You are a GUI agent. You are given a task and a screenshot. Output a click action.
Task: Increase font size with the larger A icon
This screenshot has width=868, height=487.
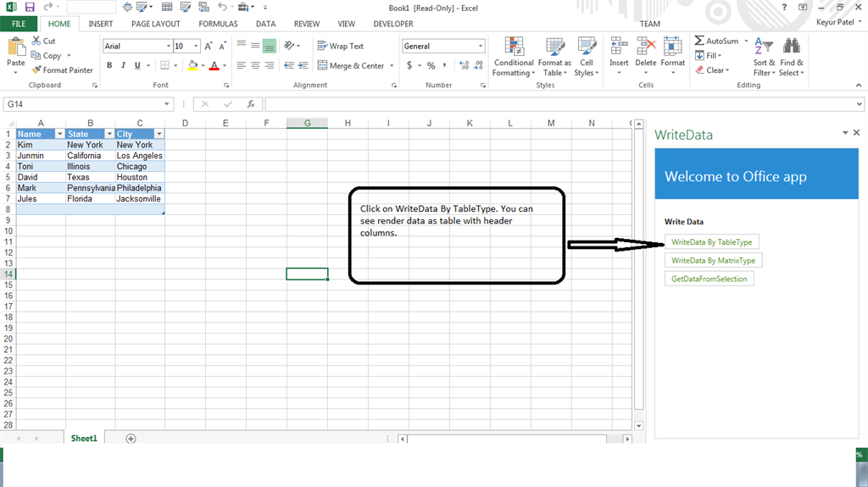209,47
